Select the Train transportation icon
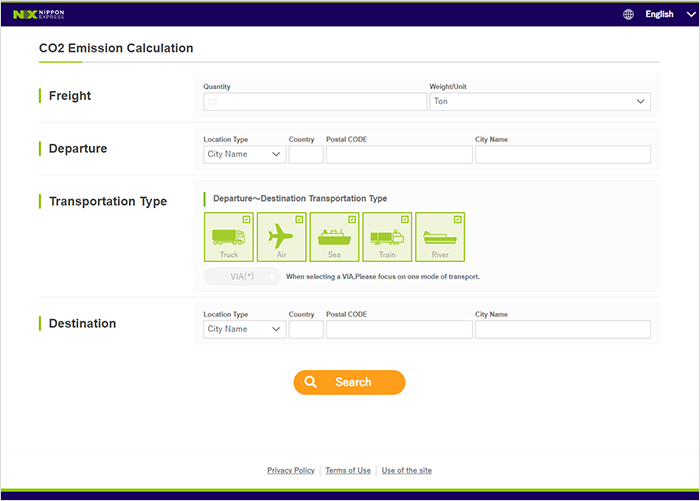Screen dimensions: 700x501 (387, 237)
